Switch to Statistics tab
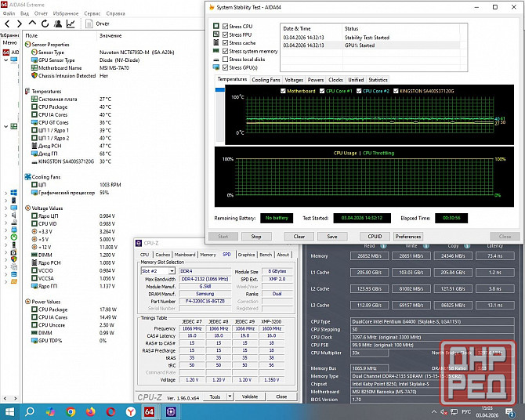The image size is (525, 420). tap(378, 80)
